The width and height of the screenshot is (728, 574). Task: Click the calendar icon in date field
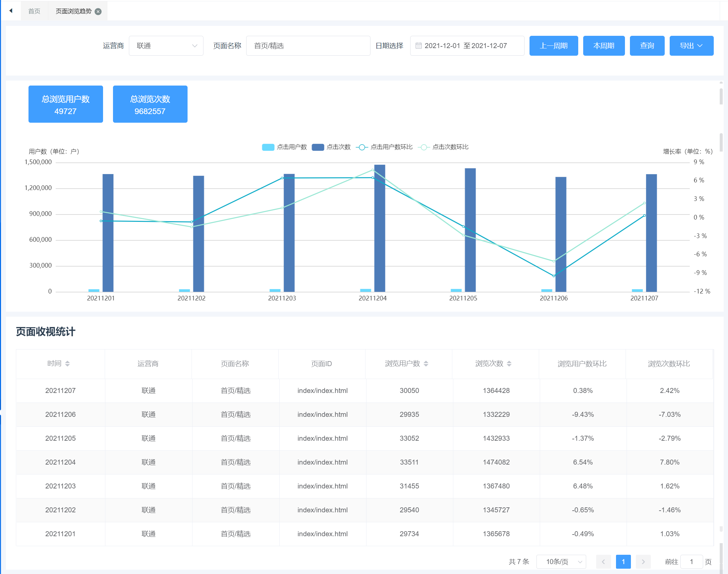tap(419, 46)
